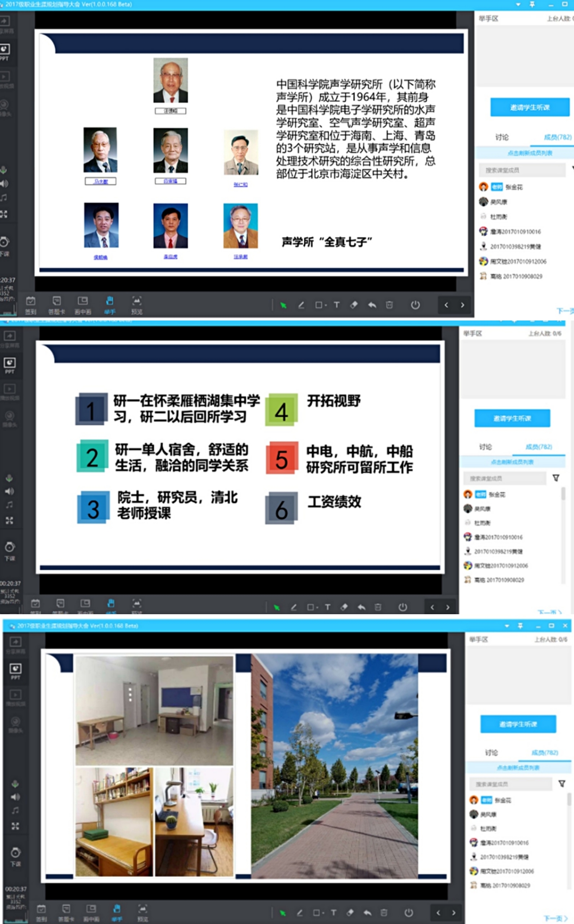Switch to 讨论 tab in the portraits-slide window

pyautogui.click(x=502, y=137)
